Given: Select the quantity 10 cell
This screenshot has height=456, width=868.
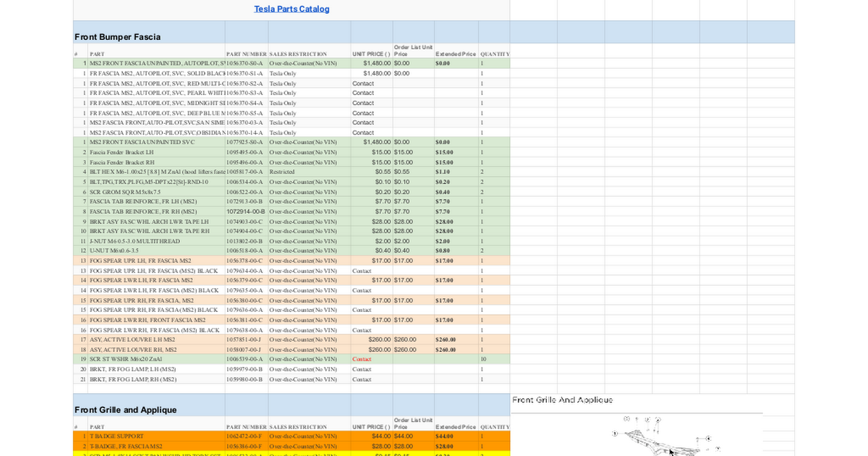Looking at the screenshot, I should [x=494, y=359].
